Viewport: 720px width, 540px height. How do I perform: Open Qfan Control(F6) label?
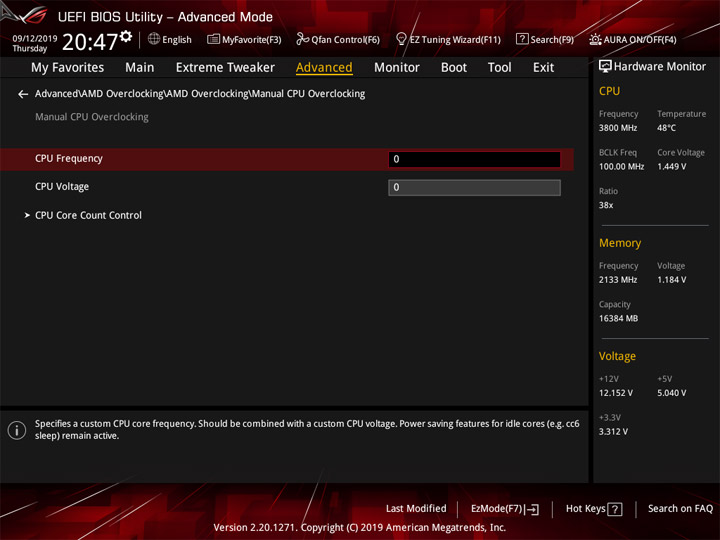click(345, 40)
